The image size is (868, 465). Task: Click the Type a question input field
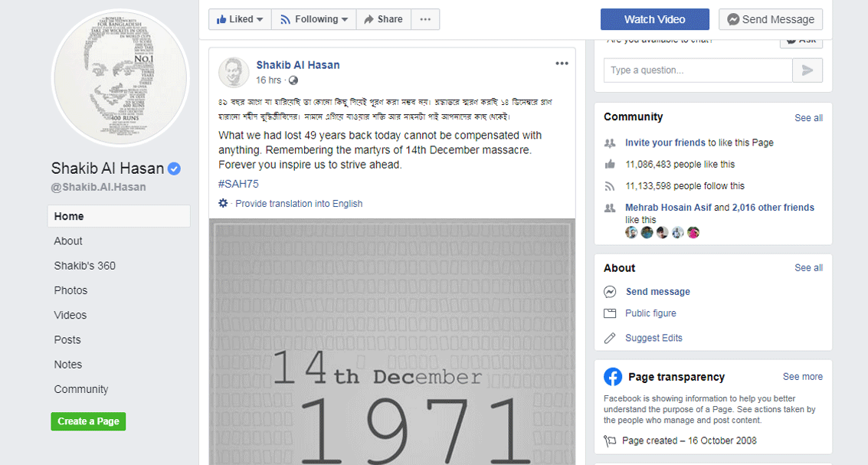coord(698,70)
